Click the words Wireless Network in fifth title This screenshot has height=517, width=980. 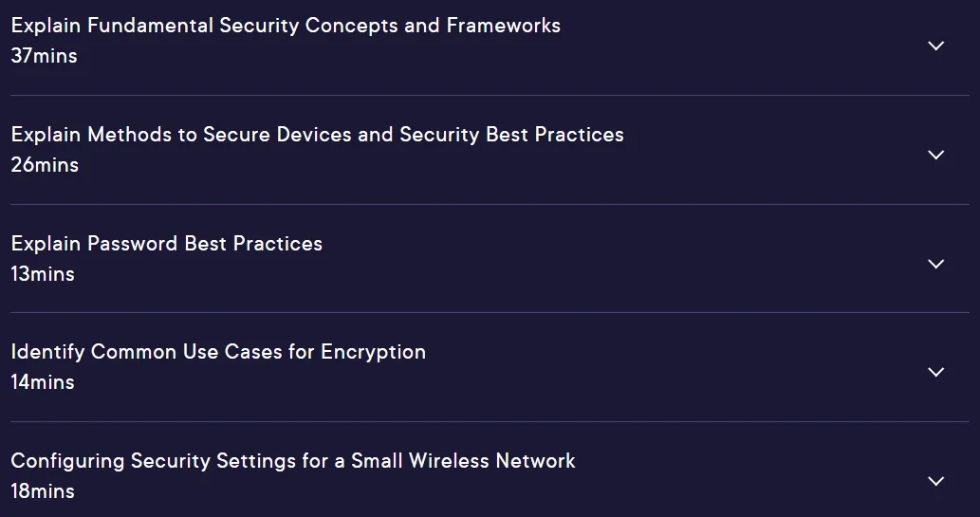click(x=491, y=461)
